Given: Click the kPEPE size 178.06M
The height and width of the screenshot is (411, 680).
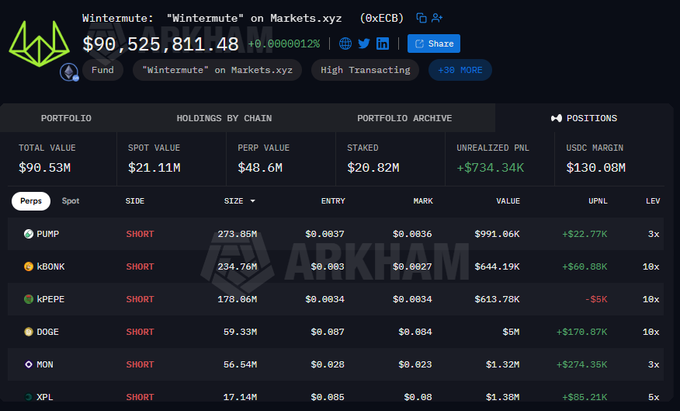Looking at the screenshot, I should pos(237,299).
